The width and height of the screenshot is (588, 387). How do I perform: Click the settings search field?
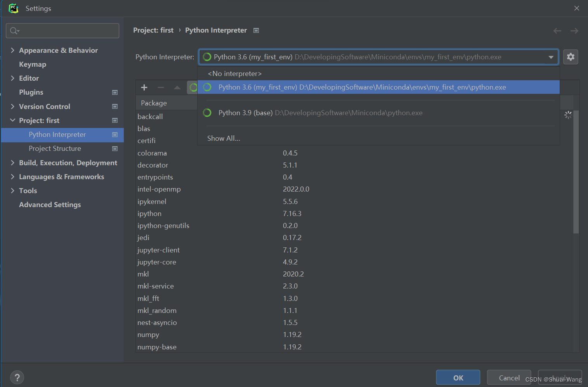[x=62, y=31]
